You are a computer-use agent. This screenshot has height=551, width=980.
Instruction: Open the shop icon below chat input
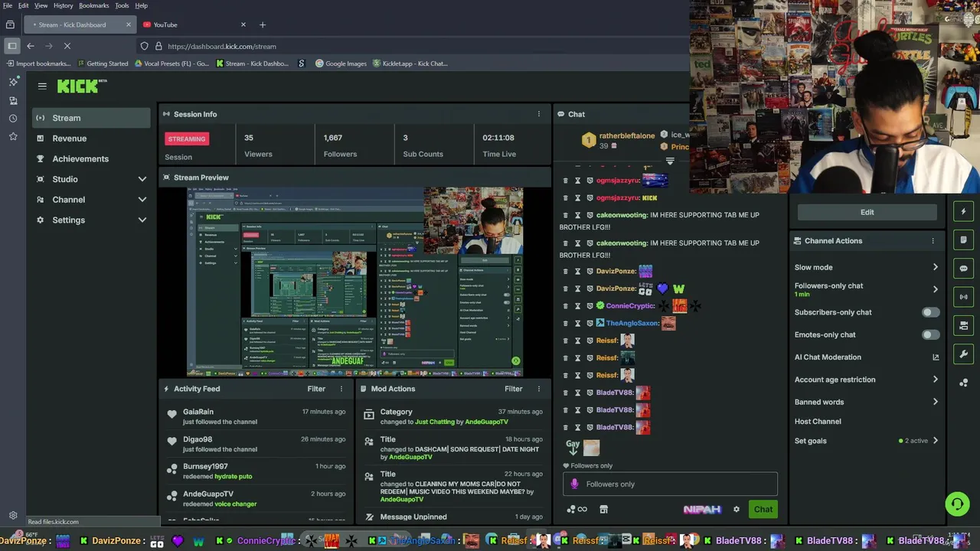click(x=603, y=510)
